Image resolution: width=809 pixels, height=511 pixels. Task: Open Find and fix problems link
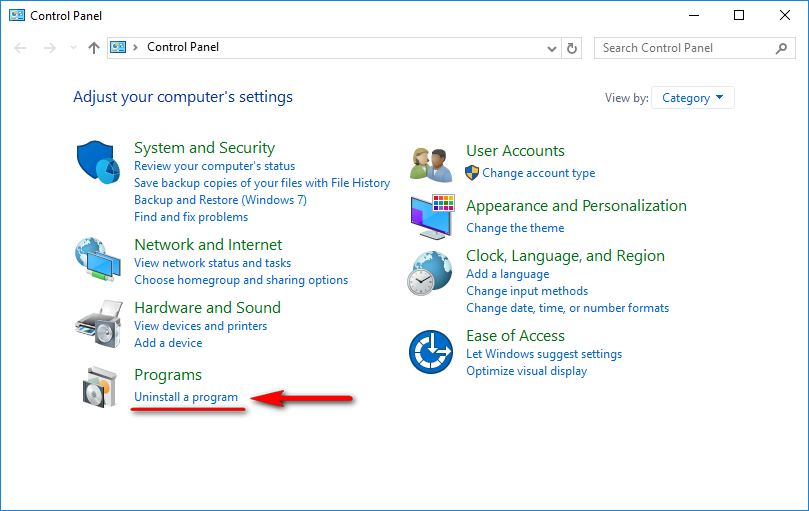191,217
